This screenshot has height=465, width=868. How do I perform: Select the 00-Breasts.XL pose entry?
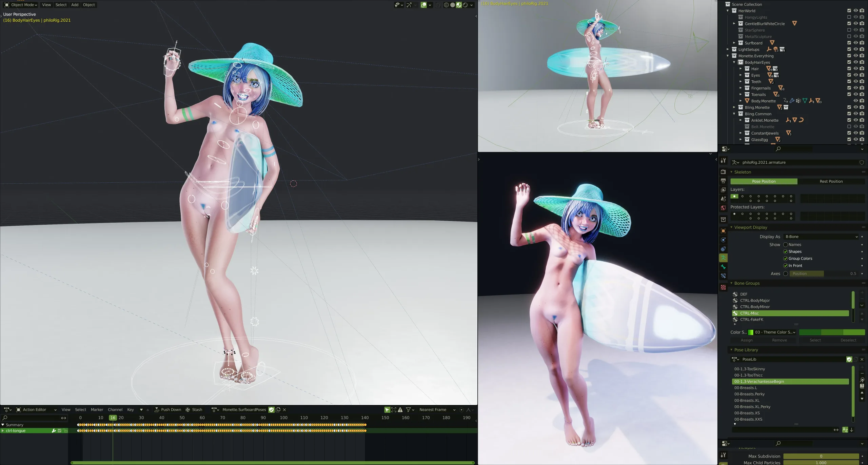click(x=747, y=401)
